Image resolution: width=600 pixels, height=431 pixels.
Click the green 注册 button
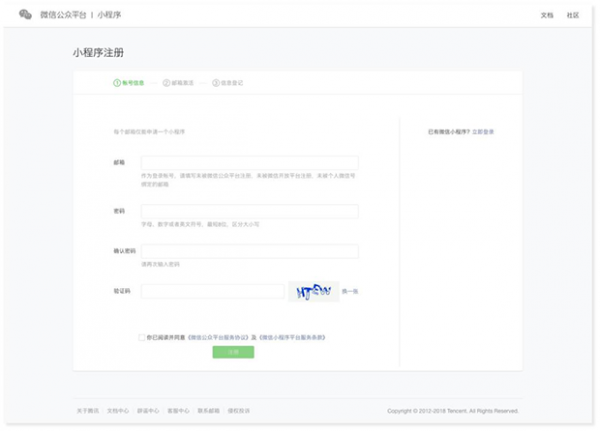[233, 352]
